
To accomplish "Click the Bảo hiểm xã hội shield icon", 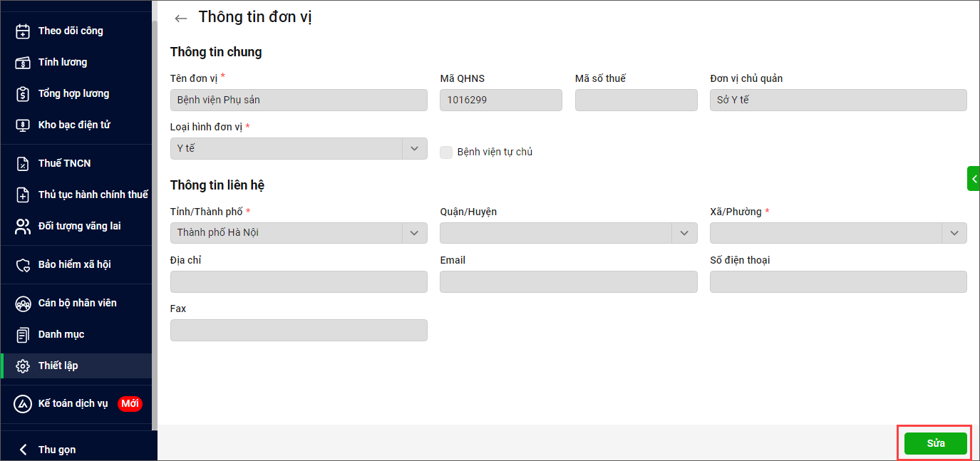I will tap(24, 264).
